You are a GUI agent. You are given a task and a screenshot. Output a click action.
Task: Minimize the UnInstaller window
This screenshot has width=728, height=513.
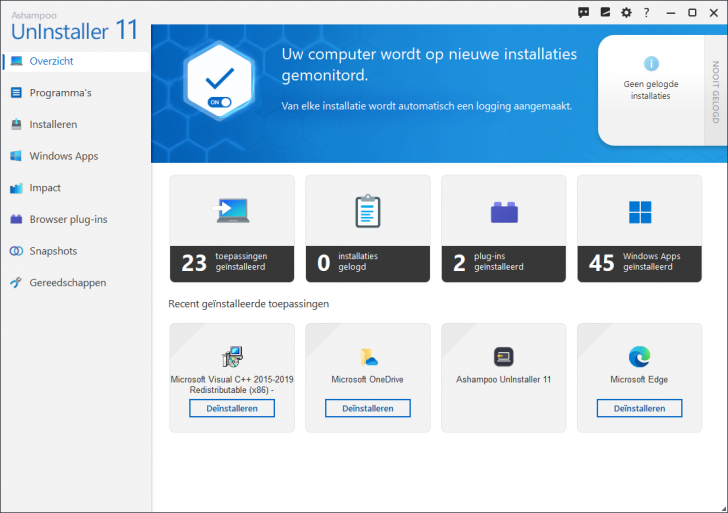tap(670, 13)
